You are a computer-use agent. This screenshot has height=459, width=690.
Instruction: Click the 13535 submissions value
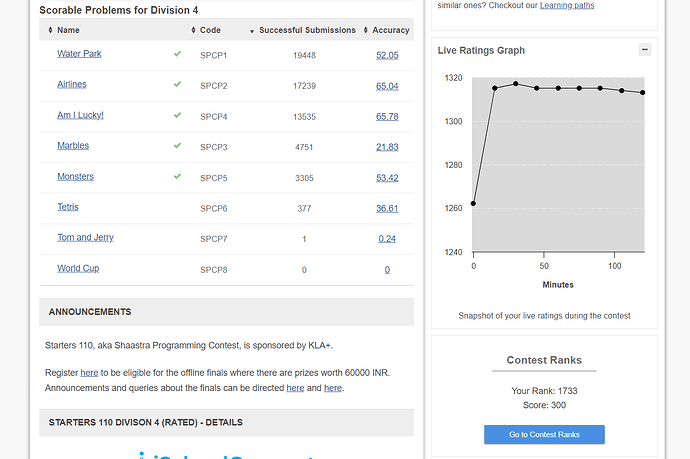click(x=305, y=117)
